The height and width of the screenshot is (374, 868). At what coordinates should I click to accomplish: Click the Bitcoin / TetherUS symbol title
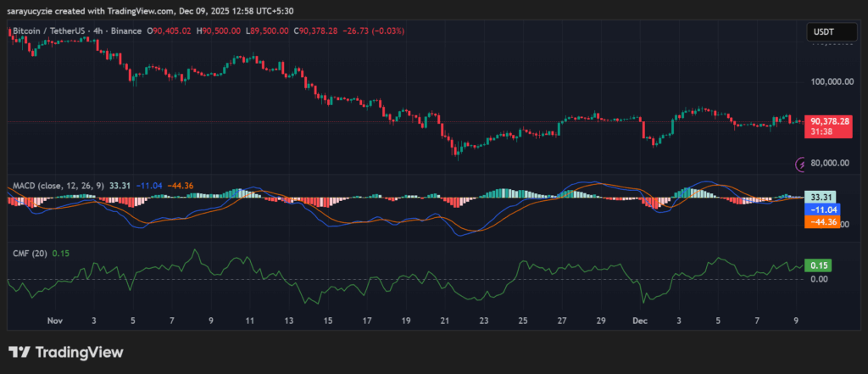47,31
